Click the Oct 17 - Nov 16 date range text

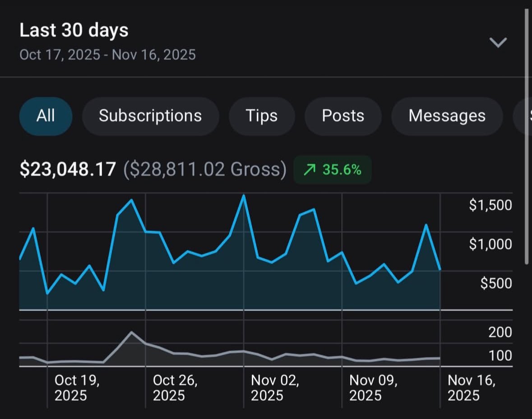pos(107,55)
